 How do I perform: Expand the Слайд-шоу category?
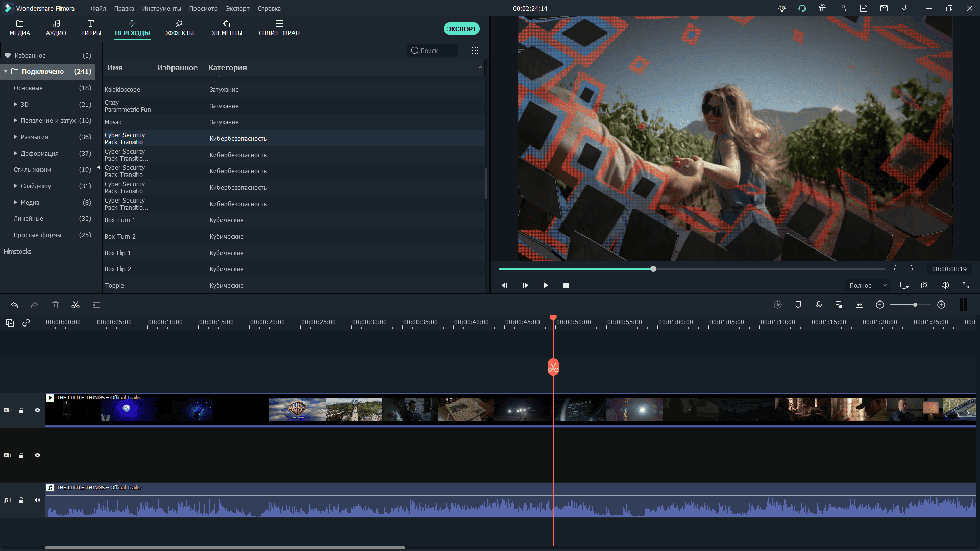point(16,186)
